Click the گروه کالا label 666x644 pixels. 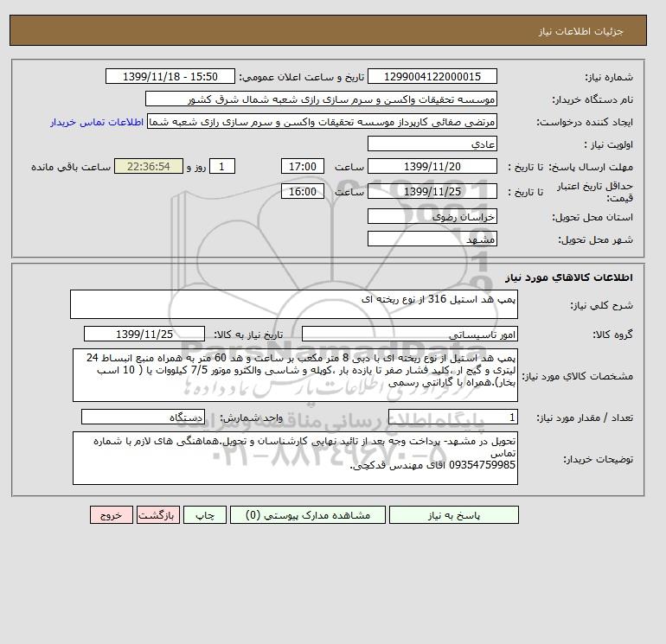[x=612, y=335]
